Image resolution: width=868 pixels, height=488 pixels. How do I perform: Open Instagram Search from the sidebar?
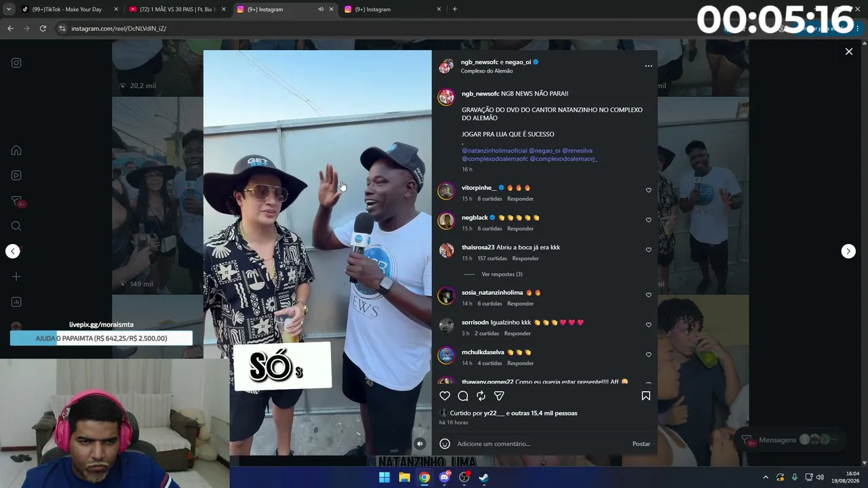pos(16,226)
